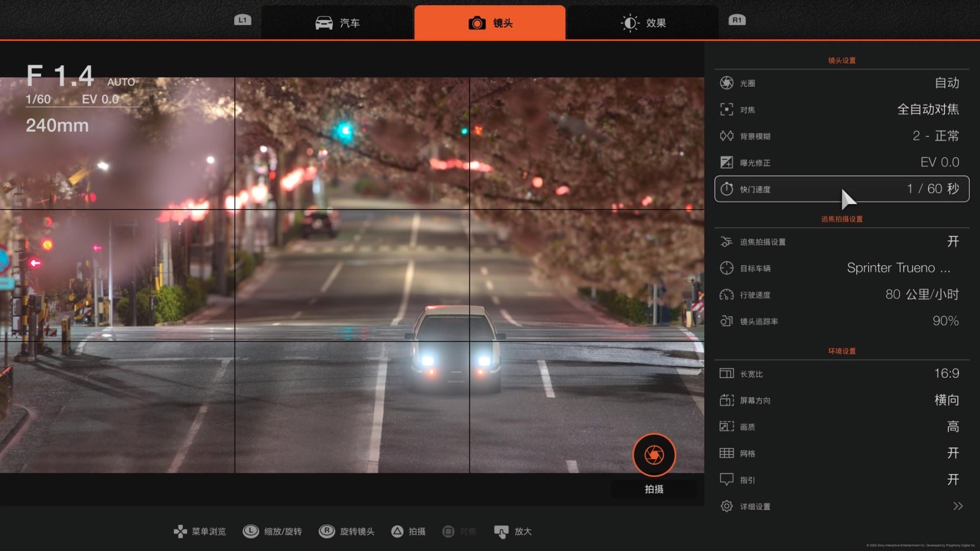Click the 网格 grid icon
This screenshot has height=551, width=980.
pyautogui.click(x=726, y=453)
